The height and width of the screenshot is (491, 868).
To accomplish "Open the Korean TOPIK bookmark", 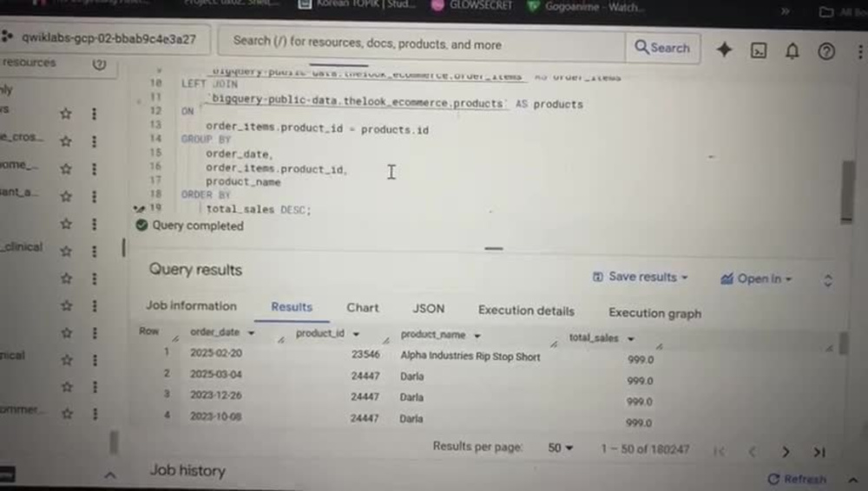I will pos(357,4).
